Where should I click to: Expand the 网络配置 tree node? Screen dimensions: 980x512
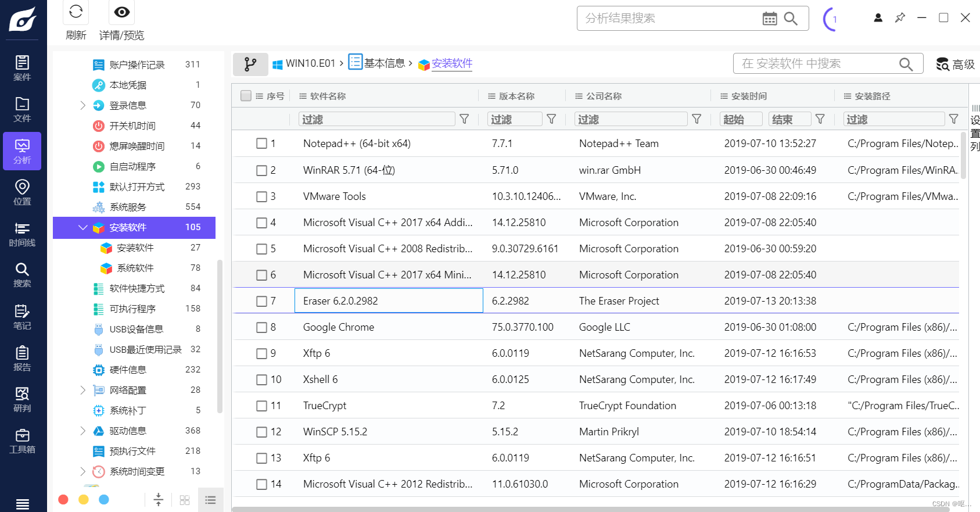(x=82, y=390)
